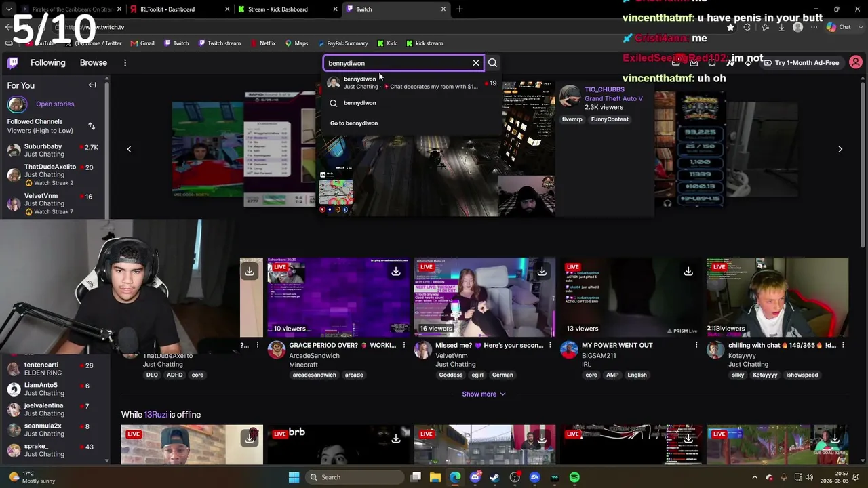
Task: Choose Go to bennydiwon option
Action: point(354,123)
